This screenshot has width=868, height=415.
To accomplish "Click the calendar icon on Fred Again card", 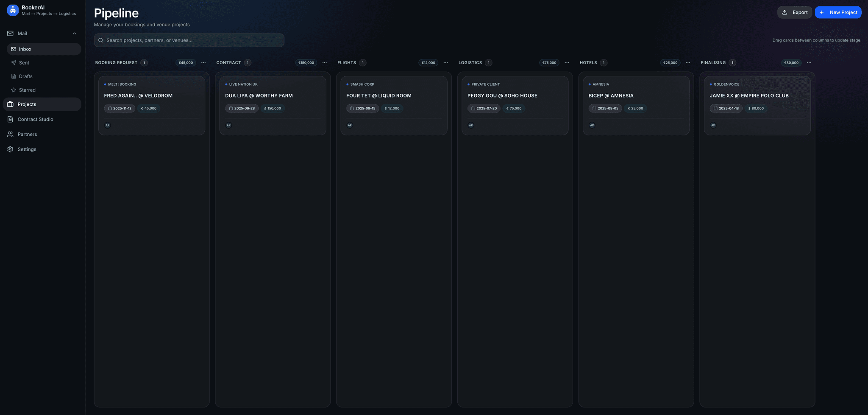I will pos(109,108).
